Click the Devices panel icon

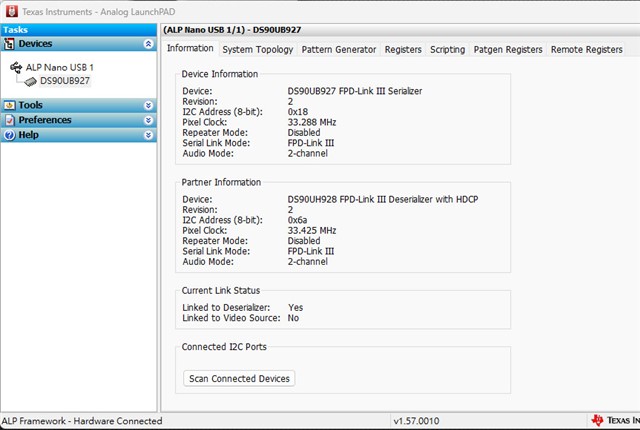9,44
